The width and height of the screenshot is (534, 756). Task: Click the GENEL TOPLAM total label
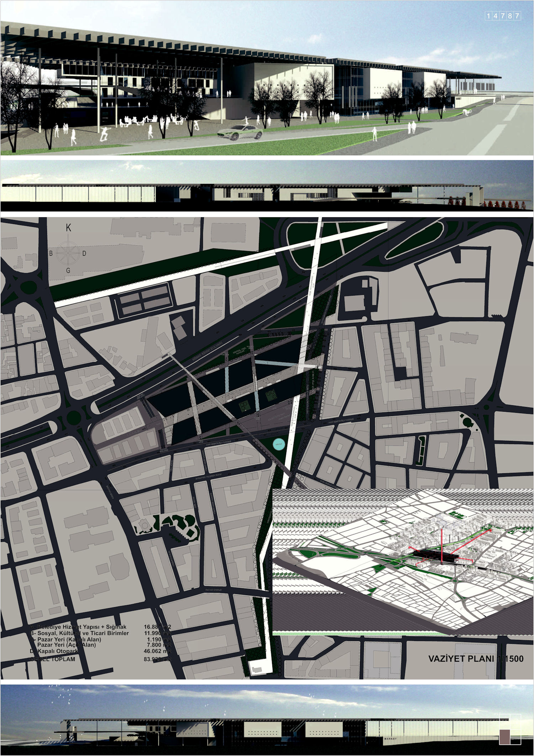click(53, 659)
